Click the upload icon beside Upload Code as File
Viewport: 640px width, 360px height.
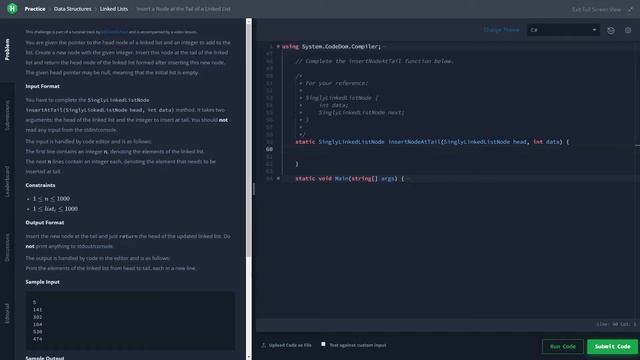pyautogui.click(x=263, y=345)
